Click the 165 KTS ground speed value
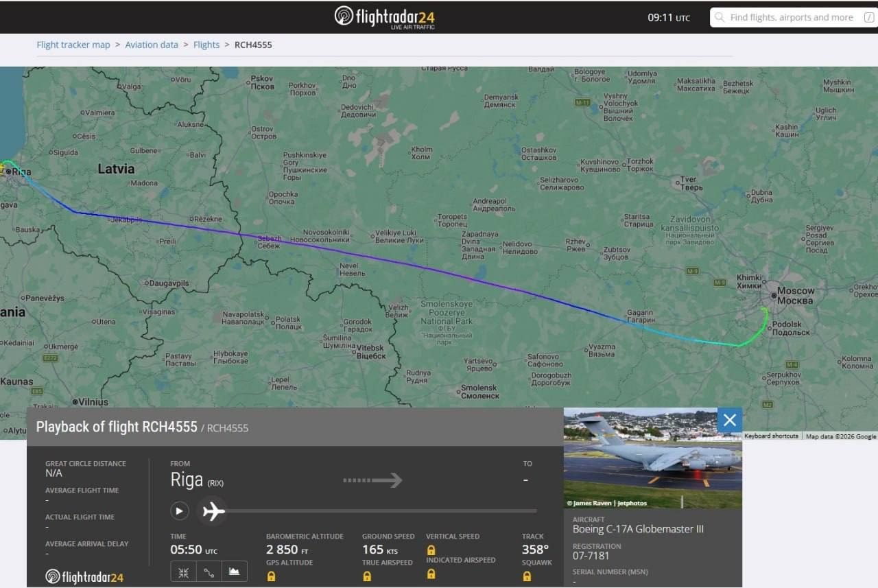Viewport: 878px width, 588px height. click(380, 550)
